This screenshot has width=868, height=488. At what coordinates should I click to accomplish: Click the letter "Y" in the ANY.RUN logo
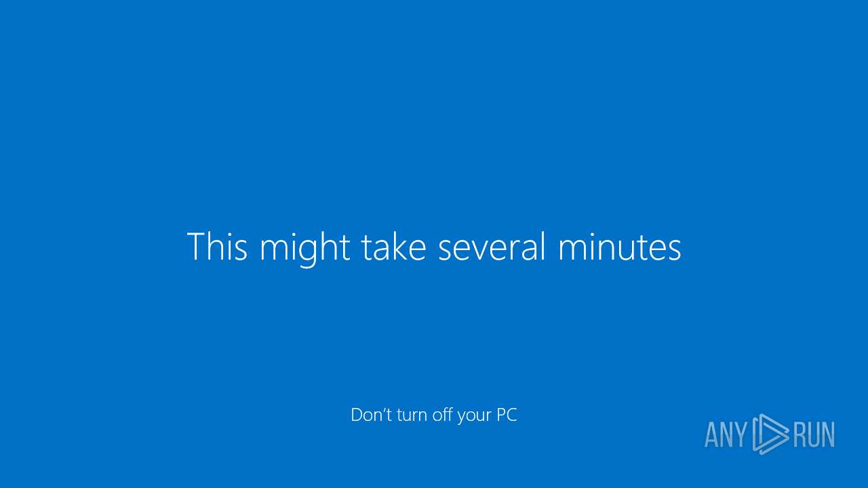pyautogui.click(x=741, y=434)
